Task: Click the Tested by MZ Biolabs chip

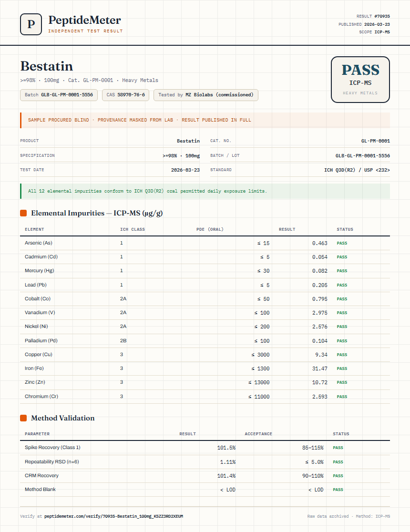Action: (x=205, y=95)
